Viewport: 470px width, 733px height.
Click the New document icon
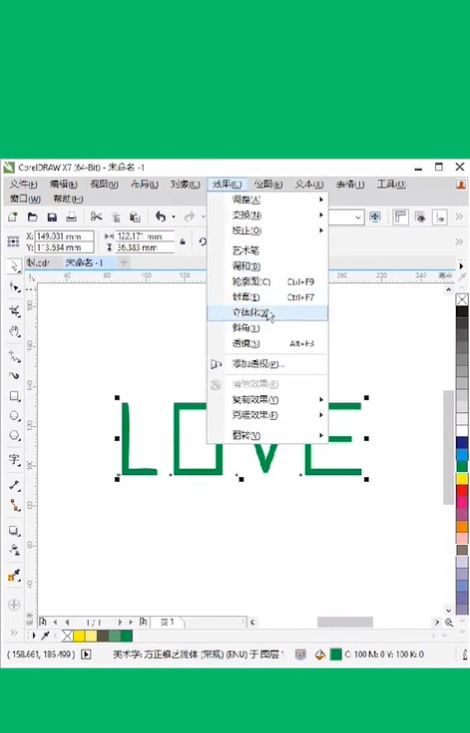[13, 217]
